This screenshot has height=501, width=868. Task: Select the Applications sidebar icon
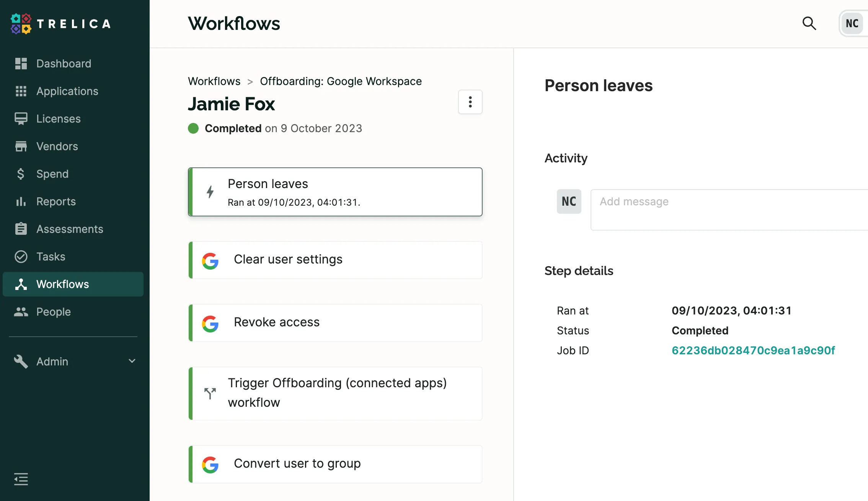(21, 90)
